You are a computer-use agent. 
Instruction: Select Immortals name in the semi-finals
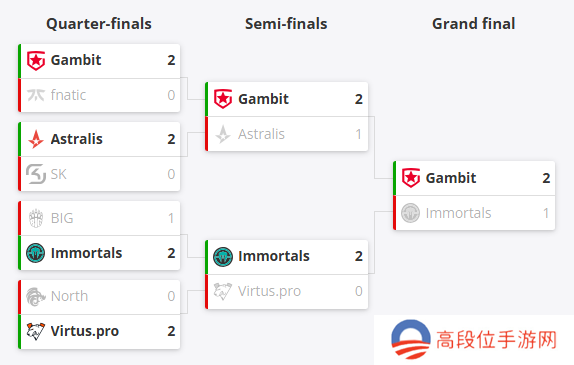(274, 256)
